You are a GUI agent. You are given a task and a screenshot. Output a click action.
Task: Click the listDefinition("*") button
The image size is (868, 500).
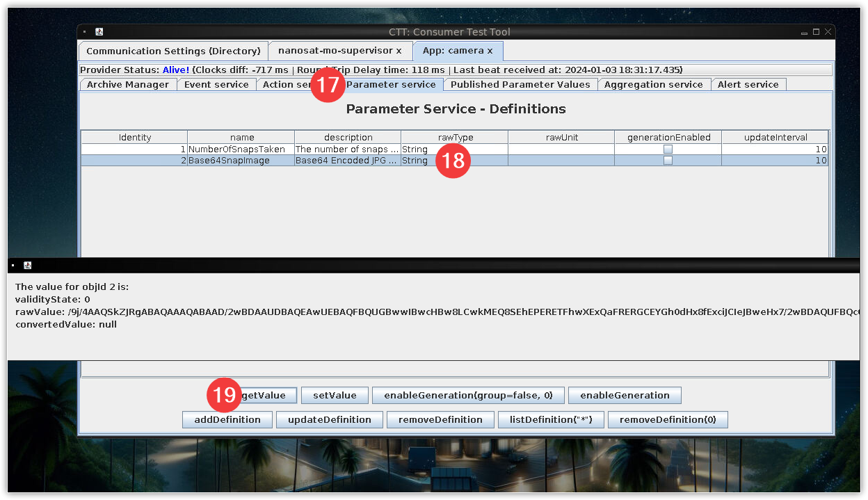pyautogui.click(x=551, y=419)
